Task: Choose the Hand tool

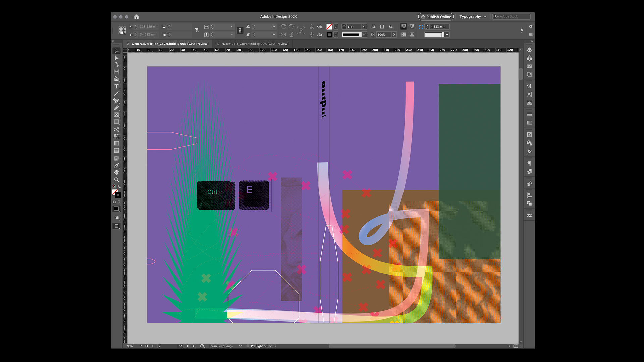Action: tap(116, 172)
